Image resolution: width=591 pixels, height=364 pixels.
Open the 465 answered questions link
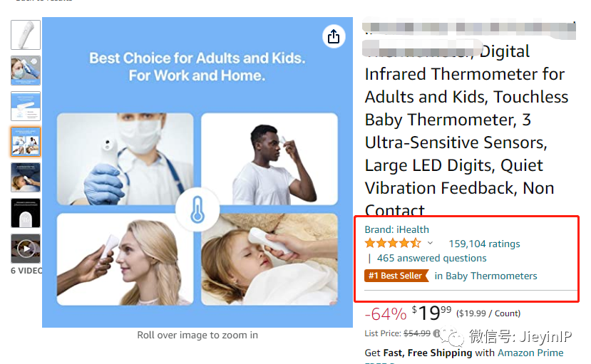click(x=431, y=259)
